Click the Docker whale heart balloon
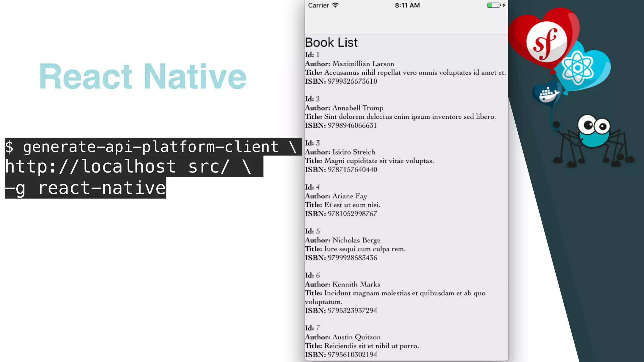 click(x=547, y=94)
